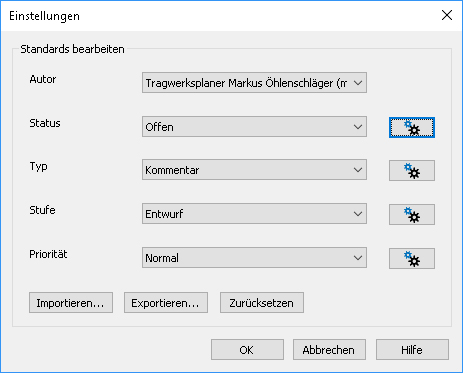This screenshot has height=373, width=463.
Task: Open the Stufe dropdown showing Entwurf
Action: point(254,214)
